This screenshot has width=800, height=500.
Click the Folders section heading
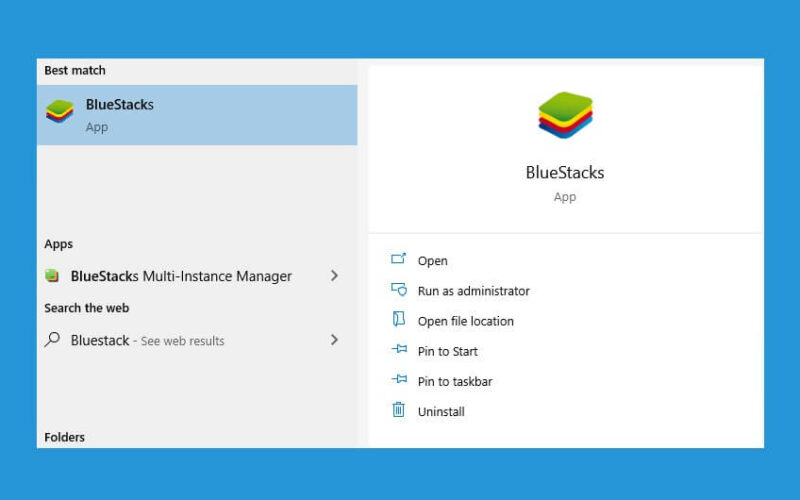(x=64, y=437)
